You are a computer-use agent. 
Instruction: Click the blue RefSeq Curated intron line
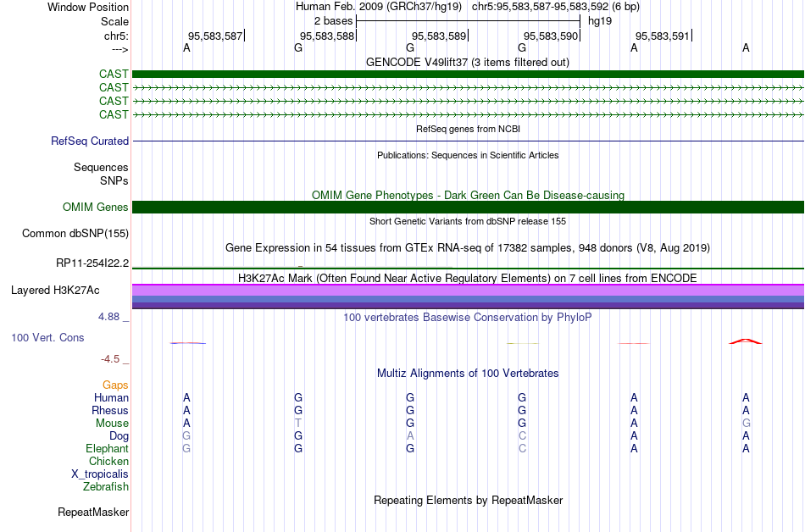(468, 141)
